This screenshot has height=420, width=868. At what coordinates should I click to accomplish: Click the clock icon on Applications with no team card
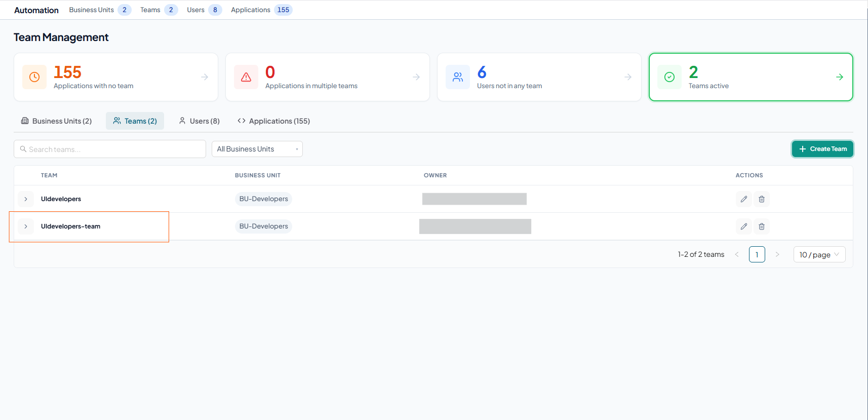34,77
